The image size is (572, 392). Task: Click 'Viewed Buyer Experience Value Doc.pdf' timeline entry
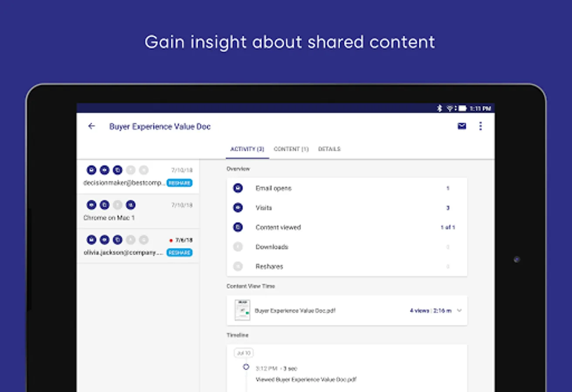point(306,379)
